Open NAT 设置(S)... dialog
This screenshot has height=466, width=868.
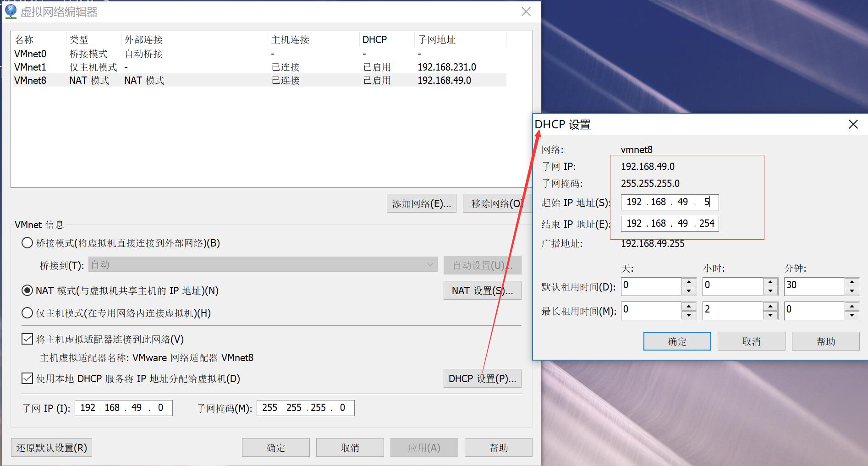[x=482, y=291]
